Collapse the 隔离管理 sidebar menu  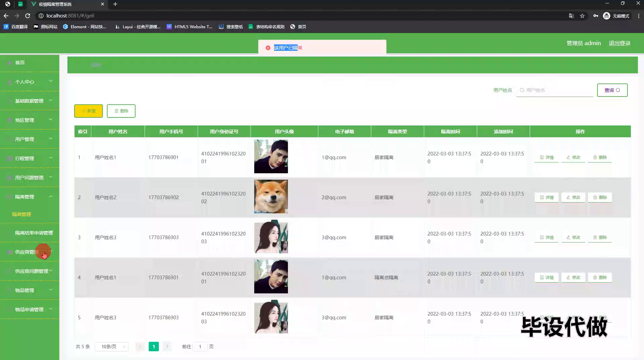click(30, 196)
